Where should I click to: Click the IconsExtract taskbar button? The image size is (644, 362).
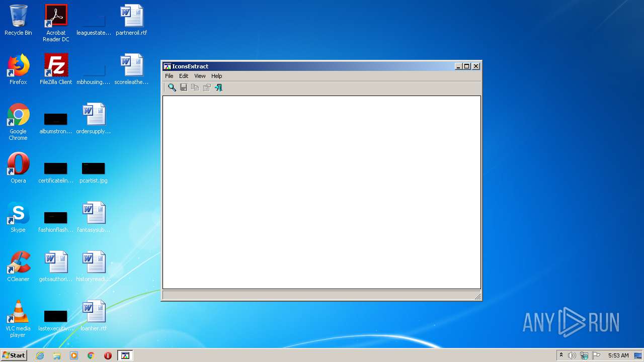coord(125,355)
